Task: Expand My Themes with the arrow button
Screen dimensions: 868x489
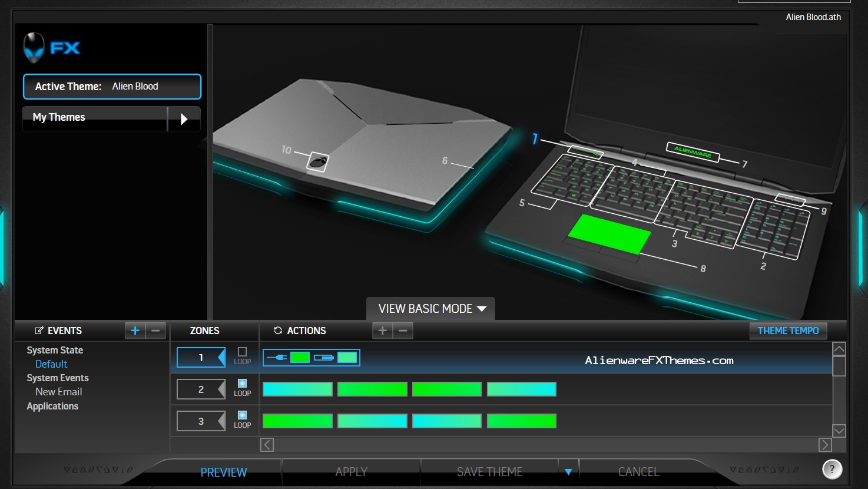Action: point(184,119)
